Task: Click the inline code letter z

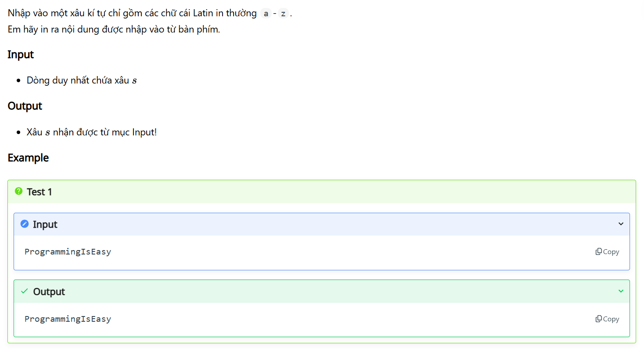Action: pyautogui.click(x=283, y=14)
